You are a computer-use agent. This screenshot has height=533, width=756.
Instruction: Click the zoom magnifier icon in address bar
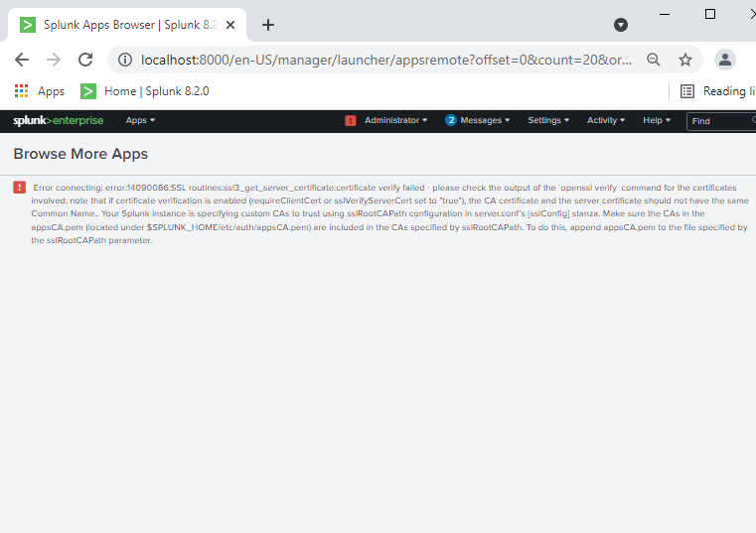654,60
